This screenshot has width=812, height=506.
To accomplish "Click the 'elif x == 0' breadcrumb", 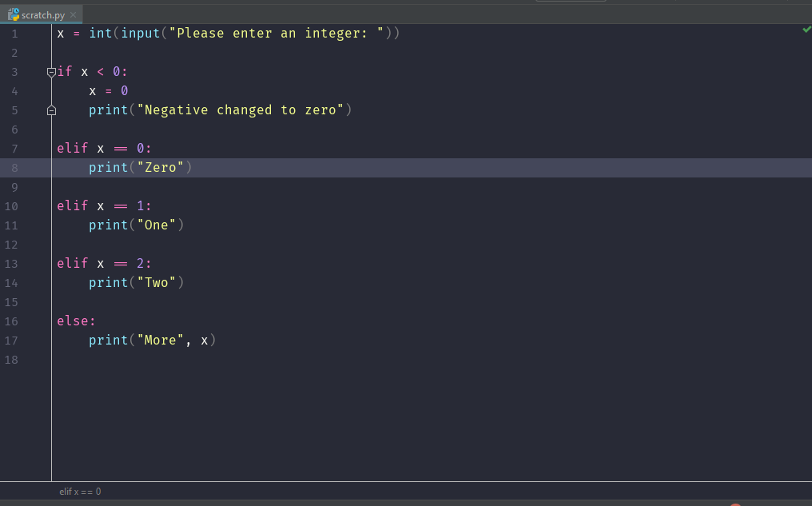I will point(80,492).
